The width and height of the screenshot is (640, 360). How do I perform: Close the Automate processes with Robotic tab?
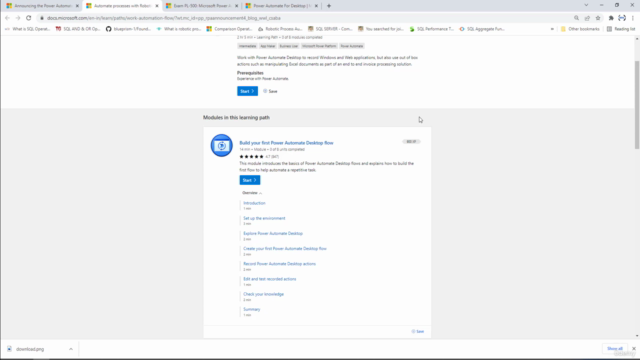(x=157, y=6)
